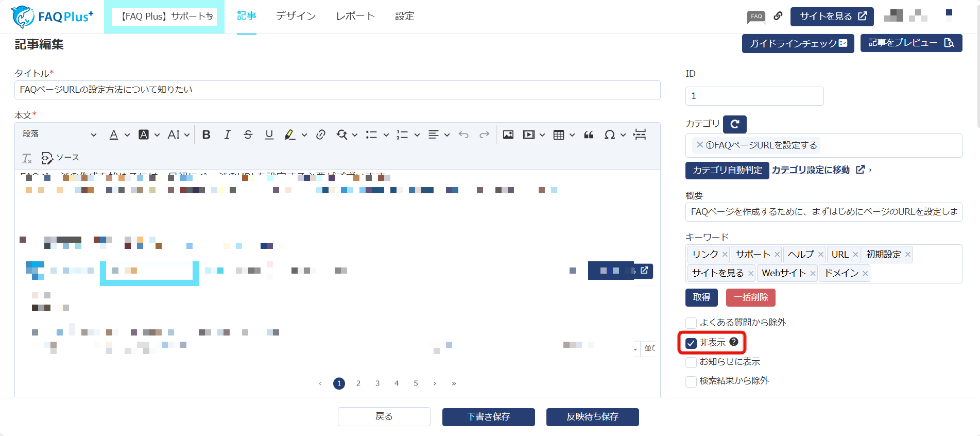Click 反映待ち保存 button

(592, 417)
